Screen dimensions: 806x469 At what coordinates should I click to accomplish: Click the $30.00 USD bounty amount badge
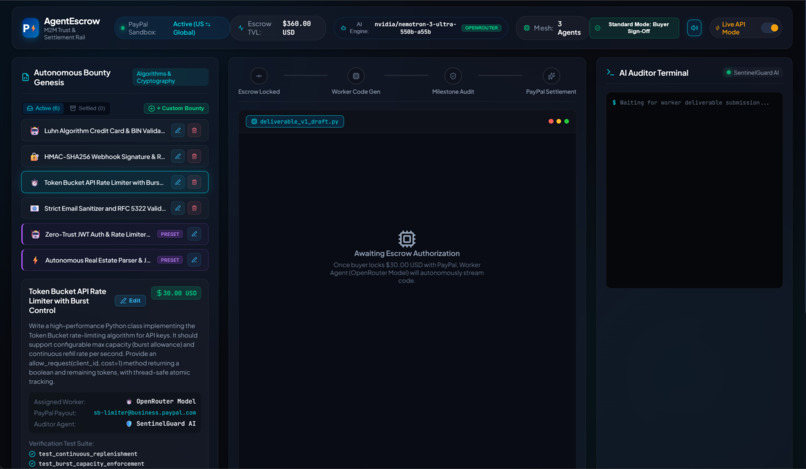[176, 293]
